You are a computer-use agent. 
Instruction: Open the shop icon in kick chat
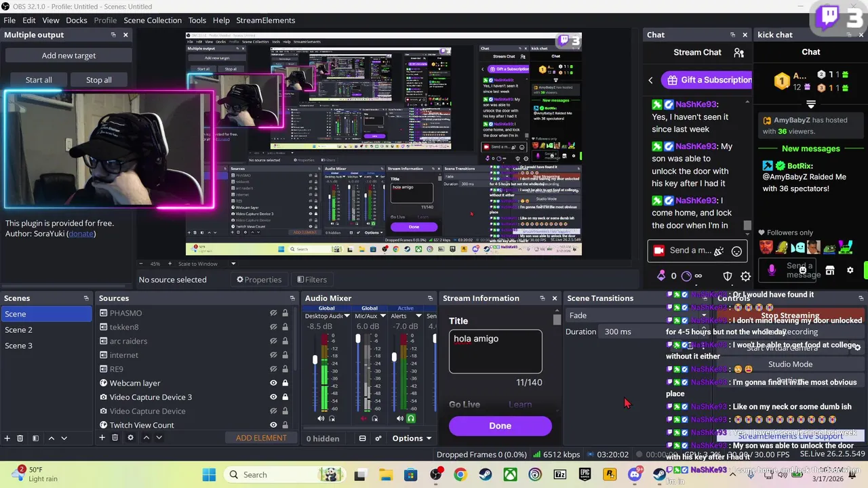(829, 270)
